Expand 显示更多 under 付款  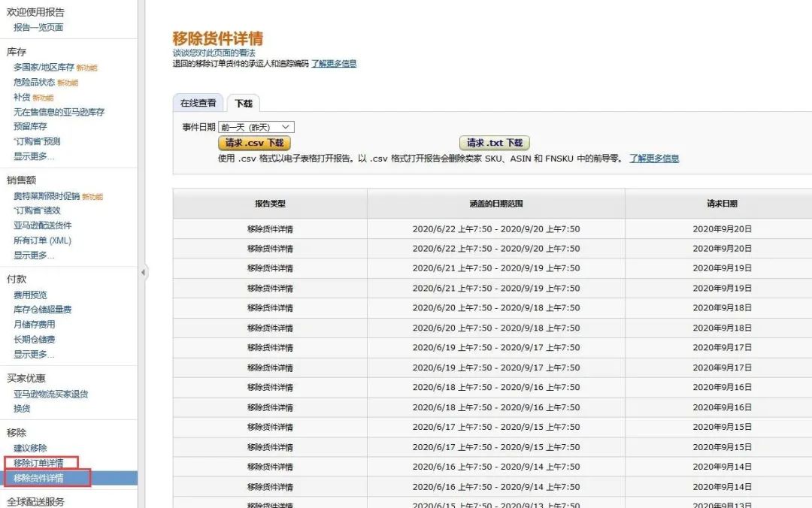(x=34, y=355)
